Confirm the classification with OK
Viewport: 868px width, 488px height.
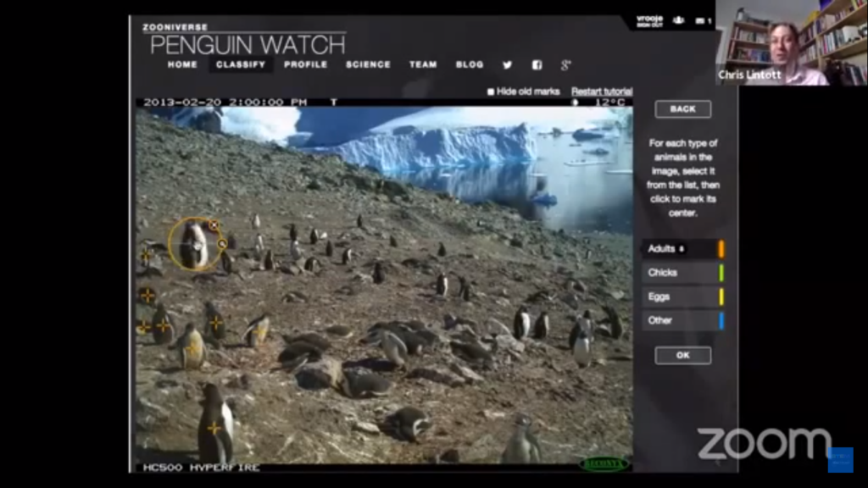(683, 355)
